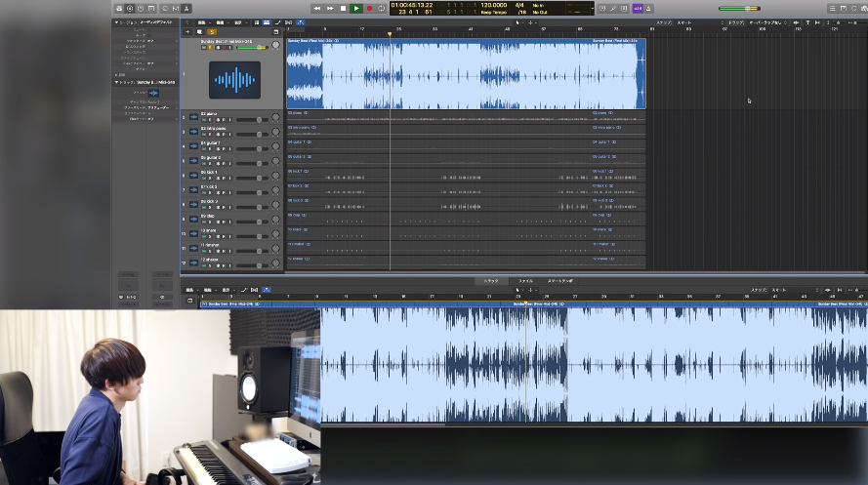Click the green Play button in transport

[x=356, y=8]
